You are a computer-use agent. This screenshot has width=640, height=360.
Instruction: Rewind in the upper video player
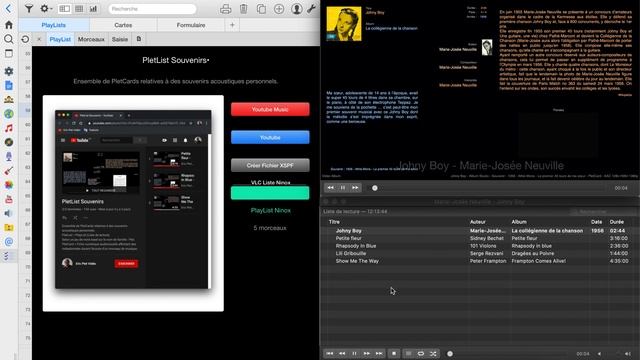click(x=331, y=188)
